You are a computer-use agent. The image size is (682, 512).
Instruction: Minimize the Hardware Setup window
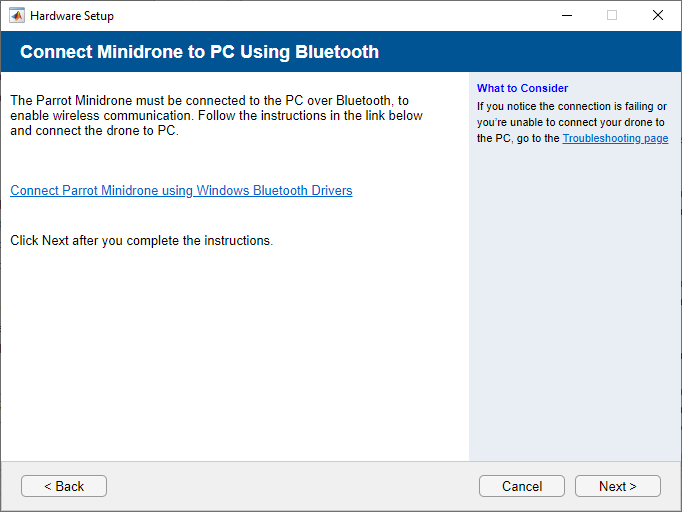click(x=566, y=15)
